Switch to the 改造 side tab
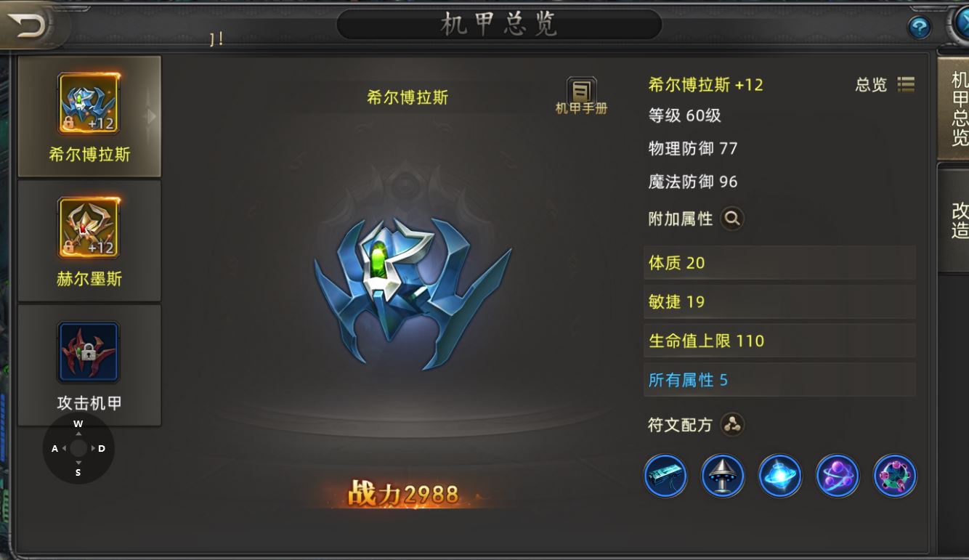The image size is (969, 560). [x=954, y=220]
